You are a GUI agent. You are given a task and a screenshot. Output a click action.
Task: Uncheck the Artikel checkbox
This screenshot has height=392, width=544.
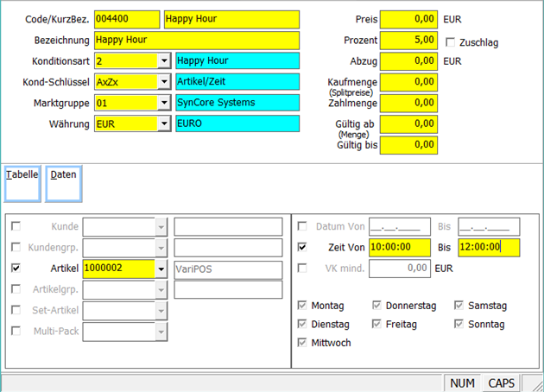pos(16,269)
